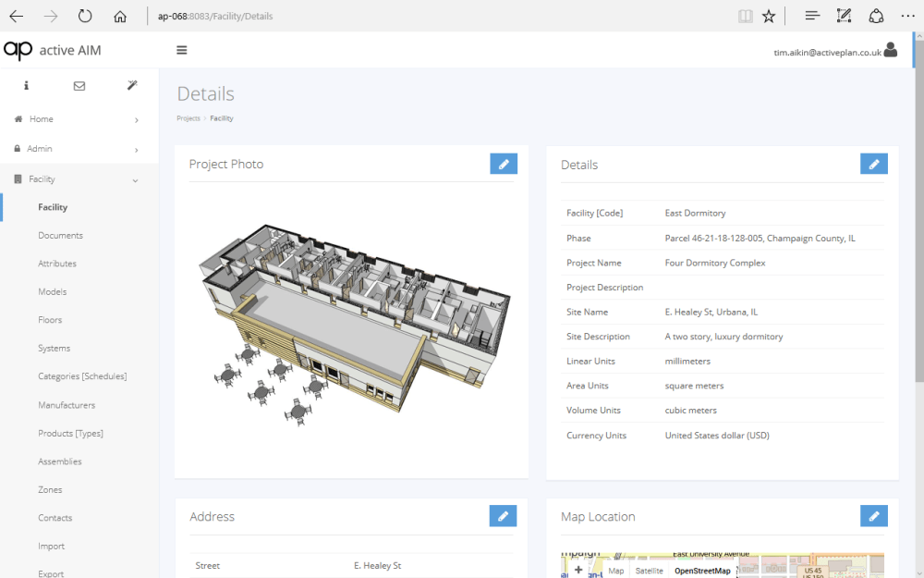The width and height of the screenshot is (924, 578).
Task: Select Products [Types] in the sidebar
Action: pyautogui.click(x=70, y=434)
